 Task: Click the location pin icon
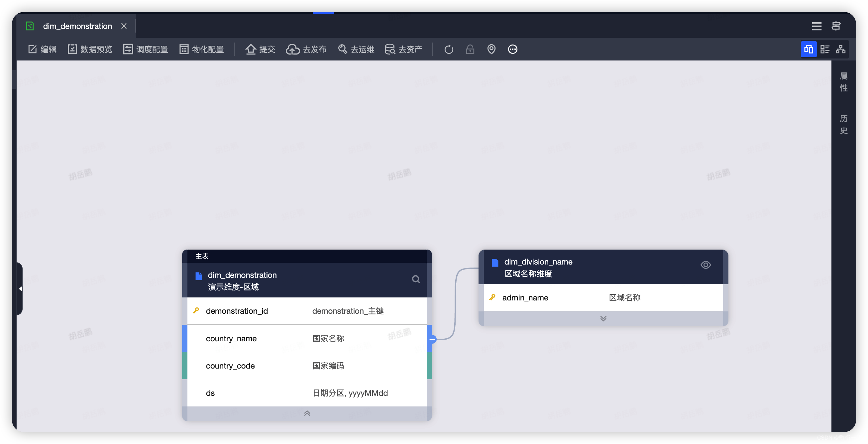point(491,49)
